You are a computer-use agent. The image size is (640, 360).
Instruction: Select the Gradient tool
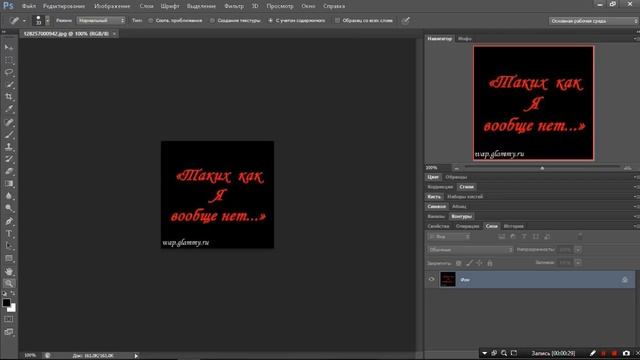(9, 184)
